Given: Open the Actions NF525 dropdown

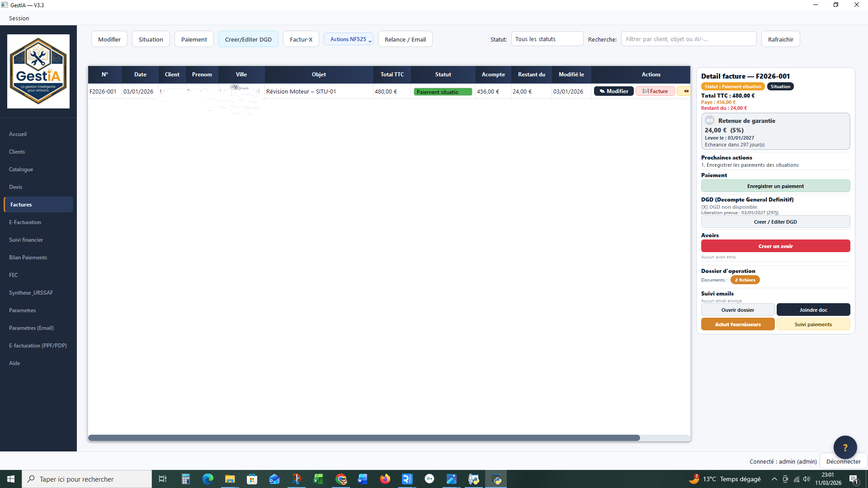Looking at the screenshot, I should pyautogui.click(x=349, y=39).
